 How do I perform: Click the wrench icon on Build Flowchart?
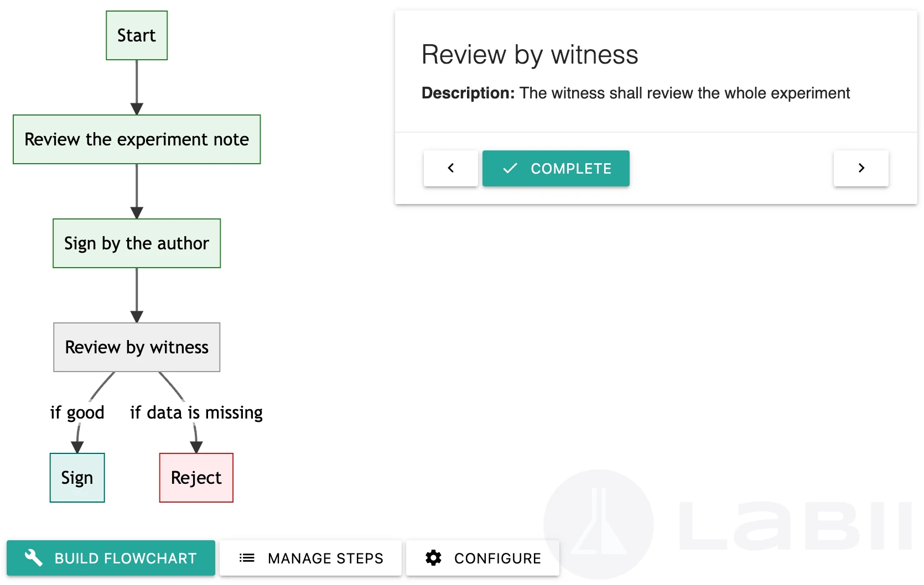tap(33, 558)
